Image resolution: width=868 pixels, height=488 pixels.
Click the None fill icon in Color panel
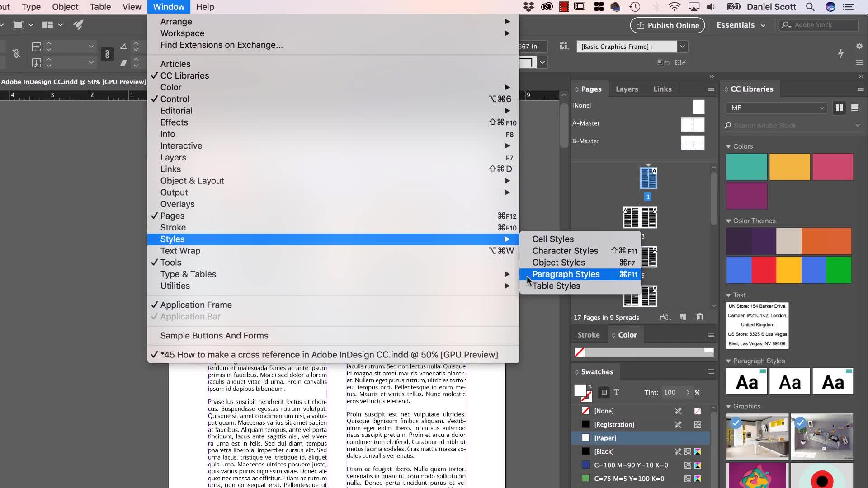point(579,352)
